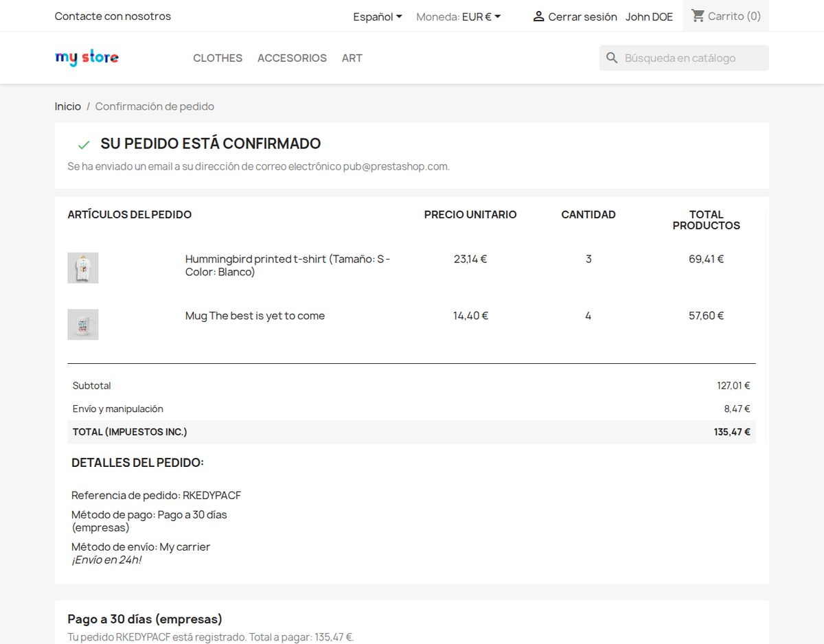Click the Moneda: label
This screenshot has width=824, height=644.
(x=437, y=16)
